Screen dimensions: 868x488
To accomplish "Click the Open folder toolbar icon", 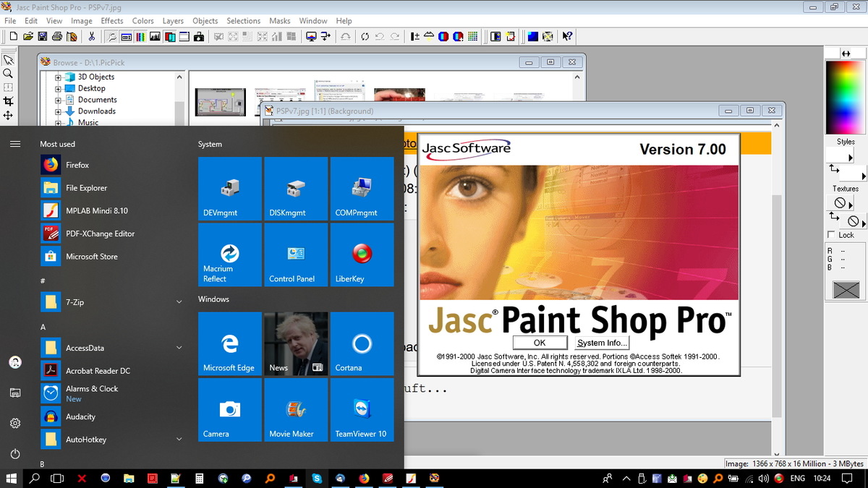I will coord(28,36).
